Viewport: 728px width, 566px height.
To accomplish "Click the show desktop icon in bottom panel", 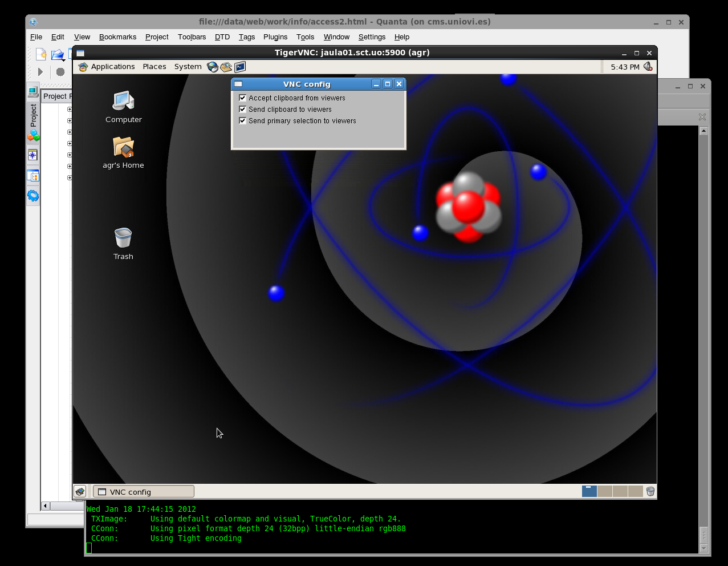I will pos(80,491).
